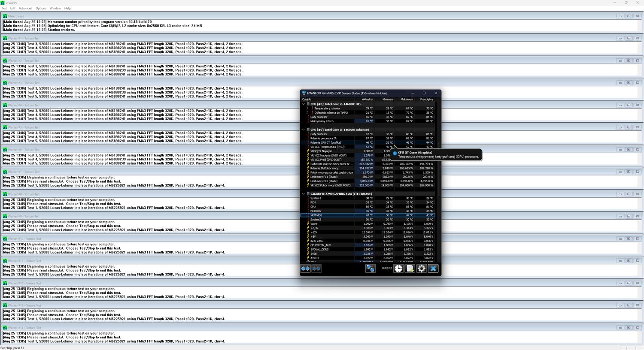Click the HWiNFO sensor list vertical scrollbar
The image size is (644, 350).
(438, 163)
